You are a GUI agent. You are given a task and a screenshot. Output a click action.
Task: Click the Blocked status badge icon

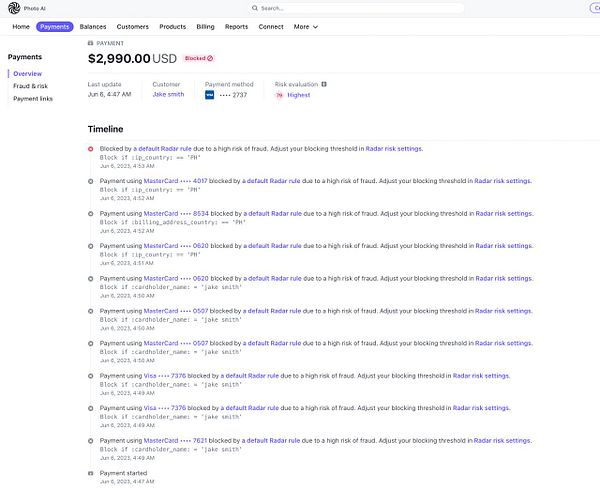click(210, 58)
